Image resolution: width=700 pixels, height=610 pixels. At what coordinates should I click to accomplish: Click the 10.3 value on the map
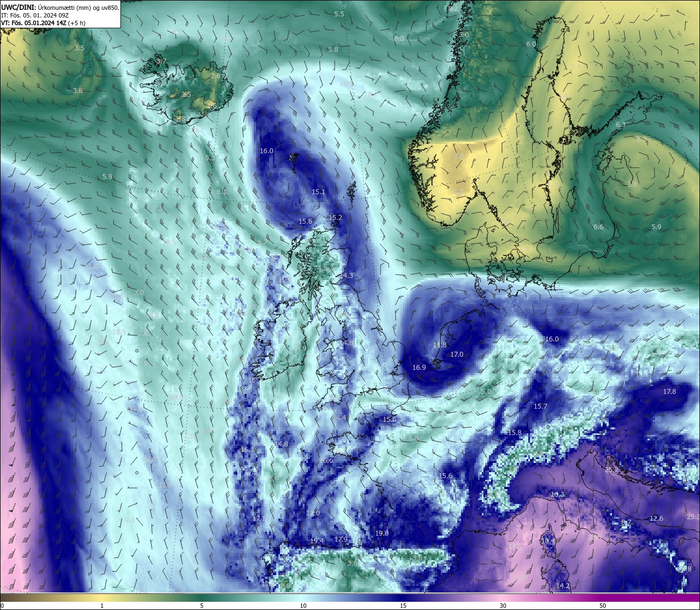(x=557, y=495)
